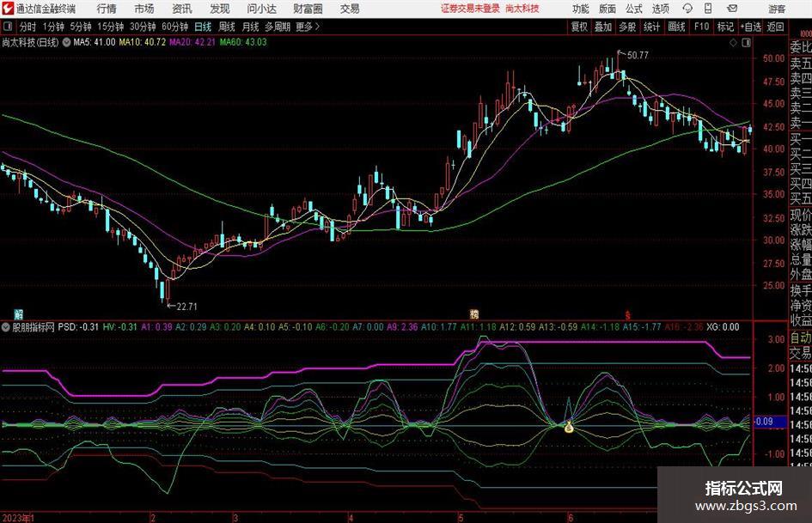Click the Tongdaxin red logo icon
This screenshot has width=812, height=523.
pyautogui.click(x=7, y=9)
